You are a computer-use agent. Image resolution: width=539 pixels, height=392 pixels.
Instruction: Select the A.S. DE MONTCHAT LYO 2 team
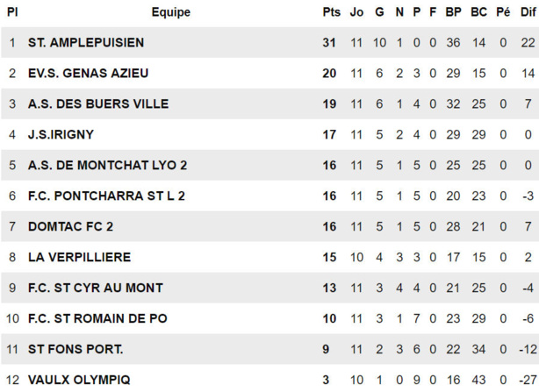pos(107,165)
